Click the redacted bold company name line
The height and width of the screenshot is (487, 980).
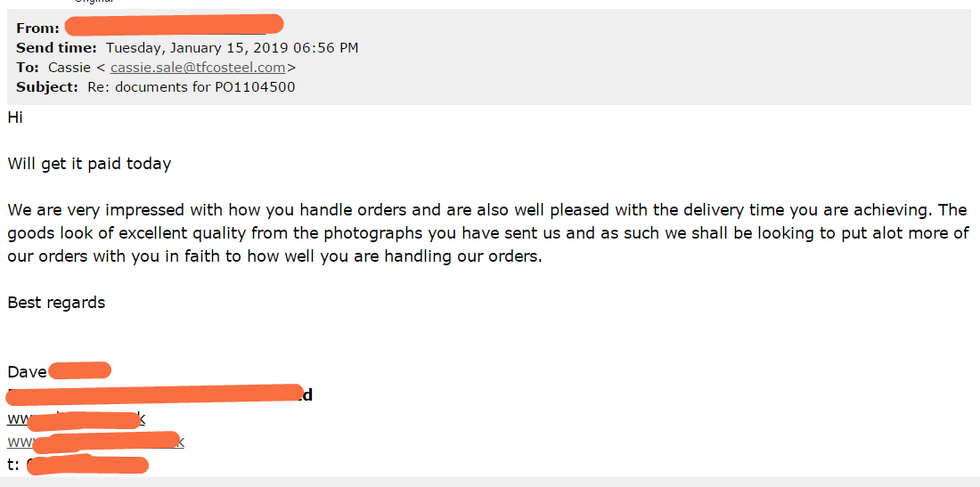coord(160,394)
